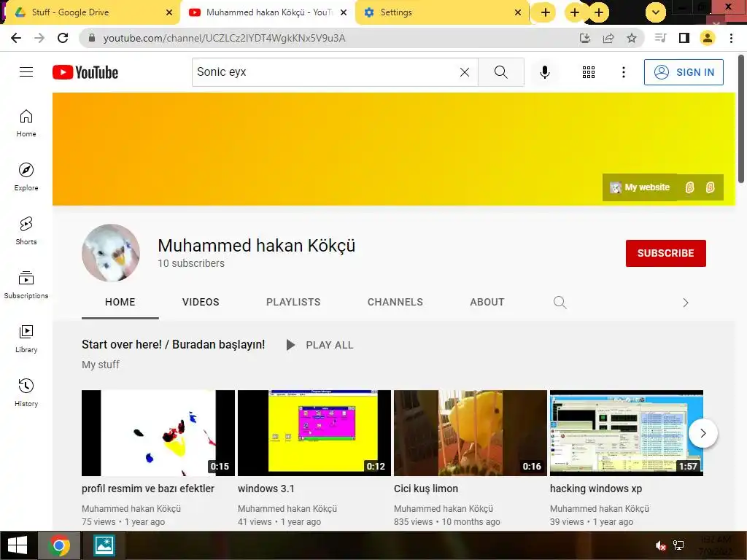Open Library in the sidebar
This screenshot has width=747, height=560.
pyautogui.click(x=26, y=338)
